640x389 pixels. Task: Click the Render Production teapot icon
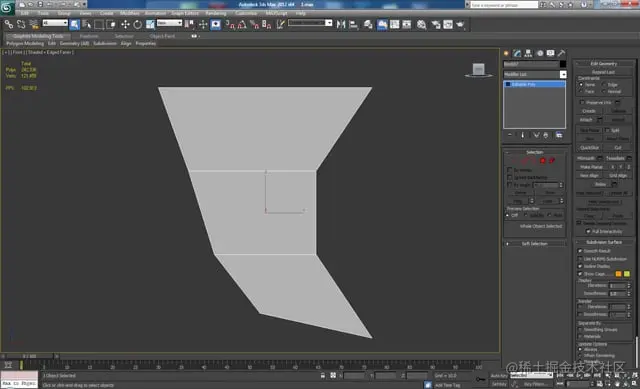click(x=460, y=24)
